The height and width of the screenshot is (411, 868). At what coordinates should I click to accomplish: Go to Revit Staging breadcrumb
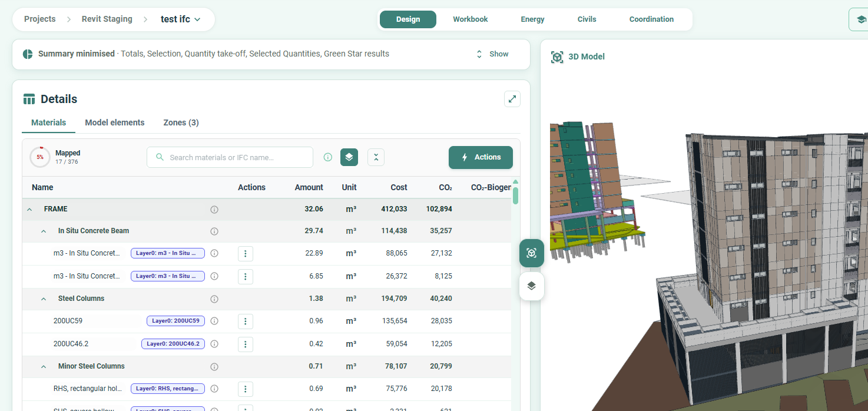(x=107, y=19)
